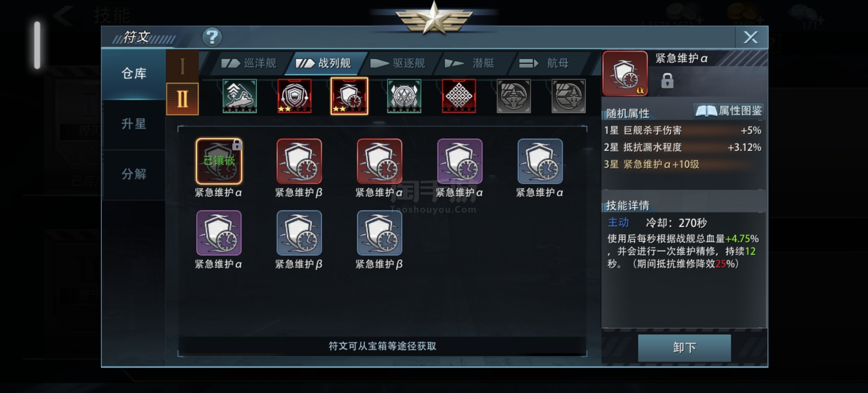Click the first empty gray ship rune slot
868x393 pixels.
(514, 96)
